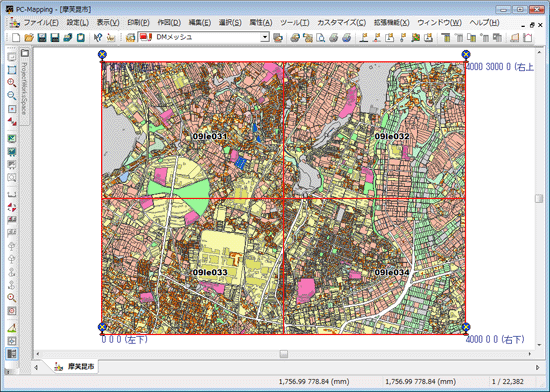Click mesh label 09le032 on the map

pyautogui.click(x=392, y=136)
